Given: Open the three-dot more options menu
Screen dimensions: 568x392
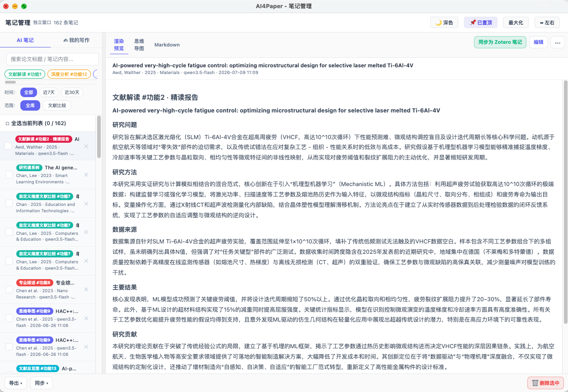Looking at the screenshot, I should (557, 42).
